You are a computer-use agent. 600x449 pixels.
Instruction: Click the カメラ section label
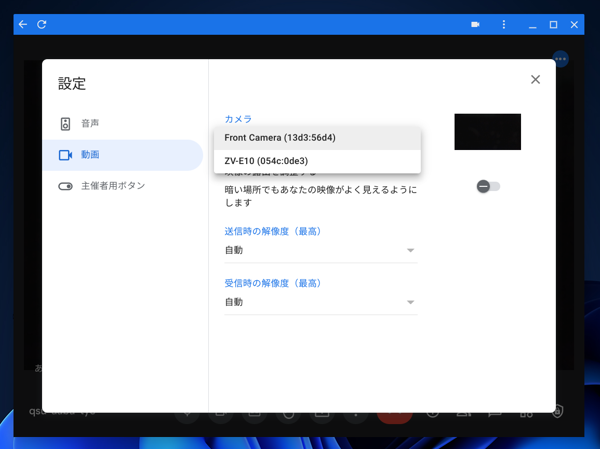[x=238, y=119]
